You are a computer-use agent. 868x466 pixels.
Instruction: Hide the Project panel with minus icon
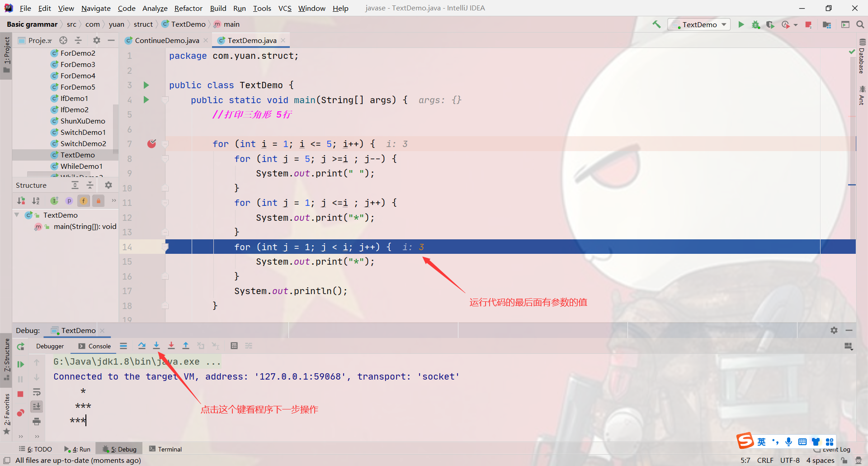coord(111,40)
